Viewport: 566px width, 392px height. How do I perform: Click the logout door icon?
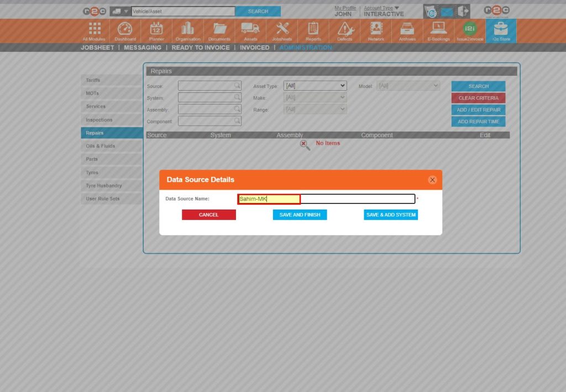[x=463, y=12]
